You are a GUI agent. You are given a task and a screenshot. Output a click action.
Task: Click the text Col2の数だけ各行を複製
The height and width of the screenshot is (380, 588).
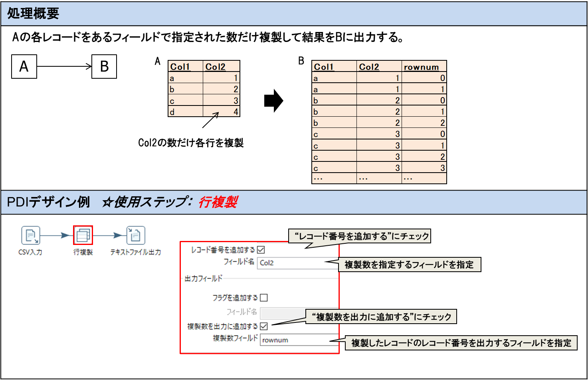(191, 143)
